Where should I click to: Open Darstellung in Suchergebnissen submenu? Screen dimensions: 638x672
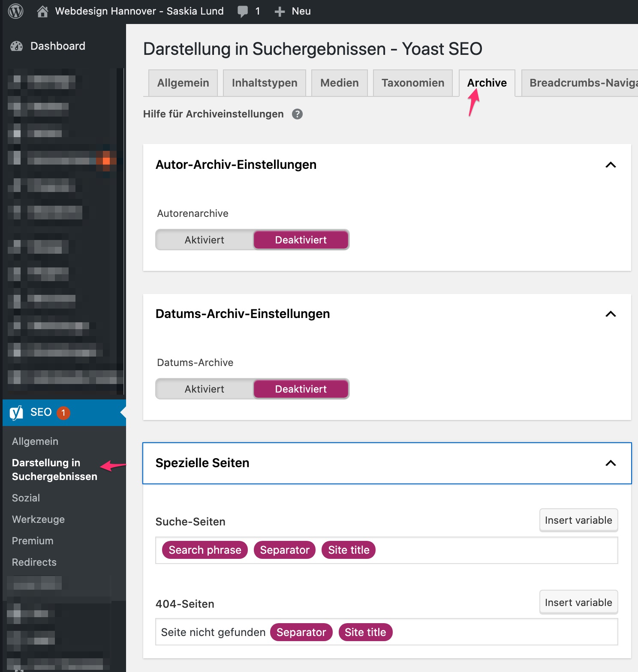point(54,470)
